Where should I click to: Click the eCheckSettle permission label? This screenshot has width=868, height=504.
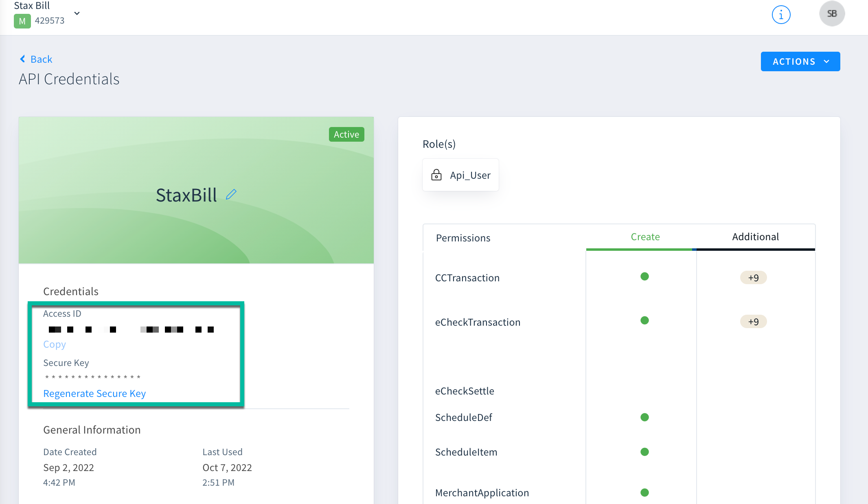point(465,391)
